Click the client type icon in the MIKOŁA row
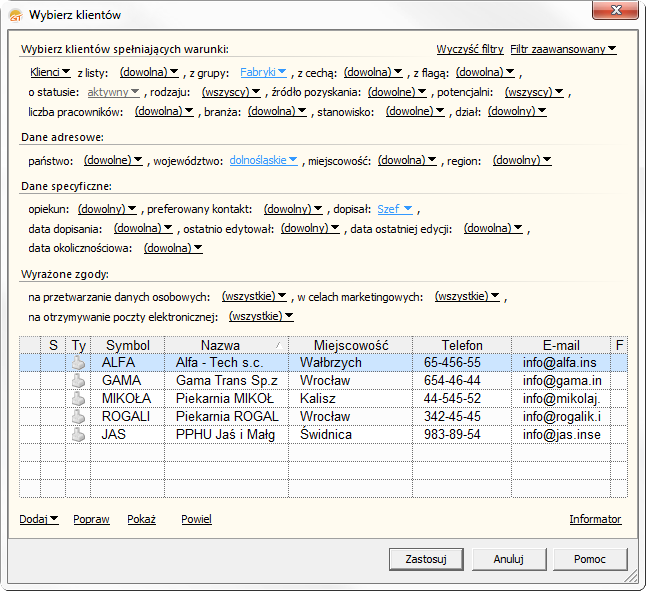The height and width of the screenshot is (591, 646). point(78,399)
